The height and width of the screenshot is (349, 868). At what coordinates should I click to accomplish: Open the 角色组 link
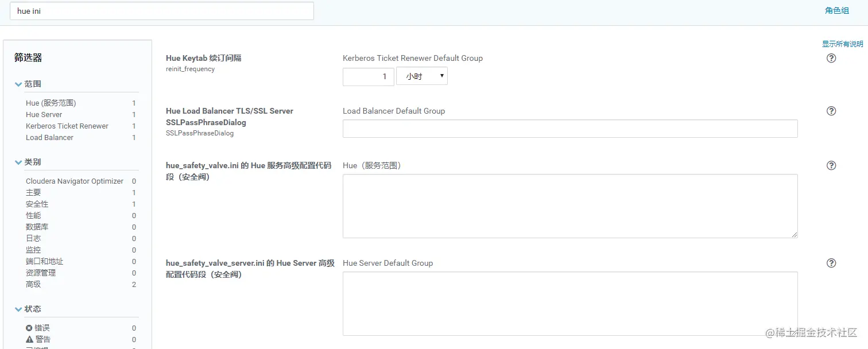pos(836,10)
